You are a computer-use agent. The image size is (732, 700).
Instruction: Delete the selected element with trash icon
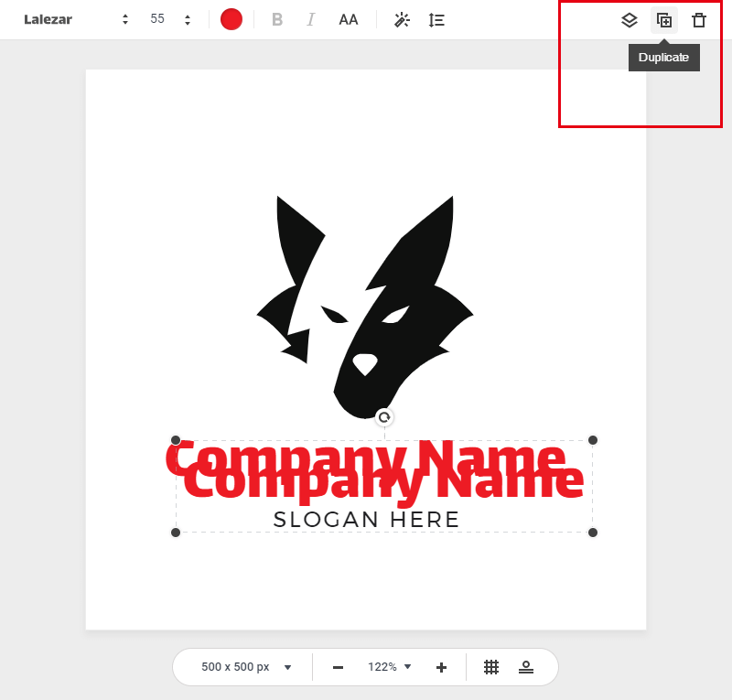pos(699,20)
